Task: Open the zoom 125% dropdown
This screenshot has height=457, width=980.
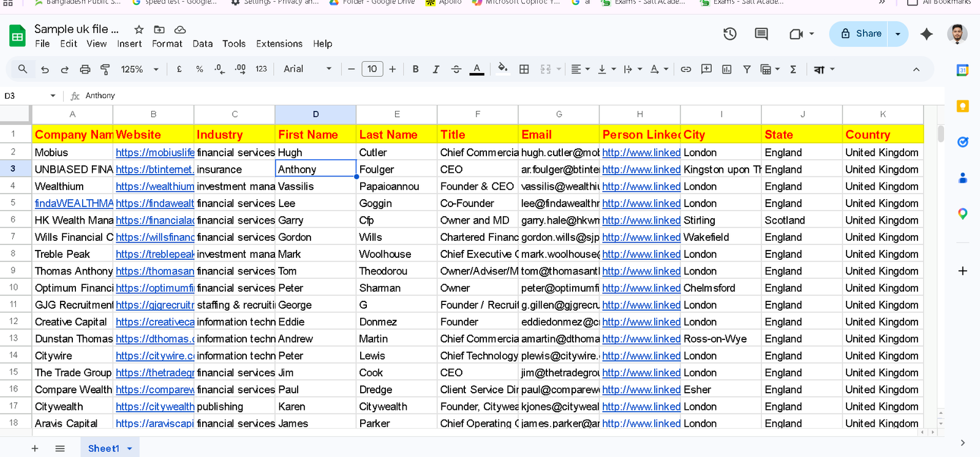Action: coord(140,69)
